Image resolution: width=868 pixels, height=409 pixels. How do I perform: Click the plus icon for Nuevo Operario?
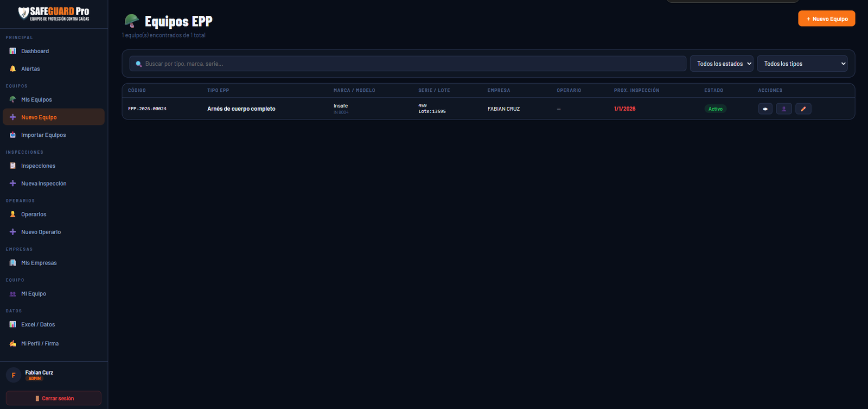click(12, 232)
